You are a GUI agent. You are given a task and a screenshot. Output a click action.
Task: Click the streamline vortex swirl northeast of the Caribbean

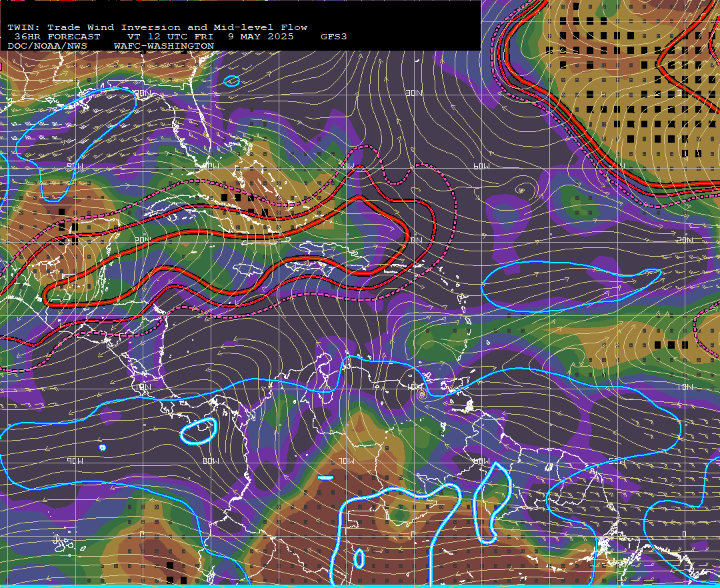521,189
